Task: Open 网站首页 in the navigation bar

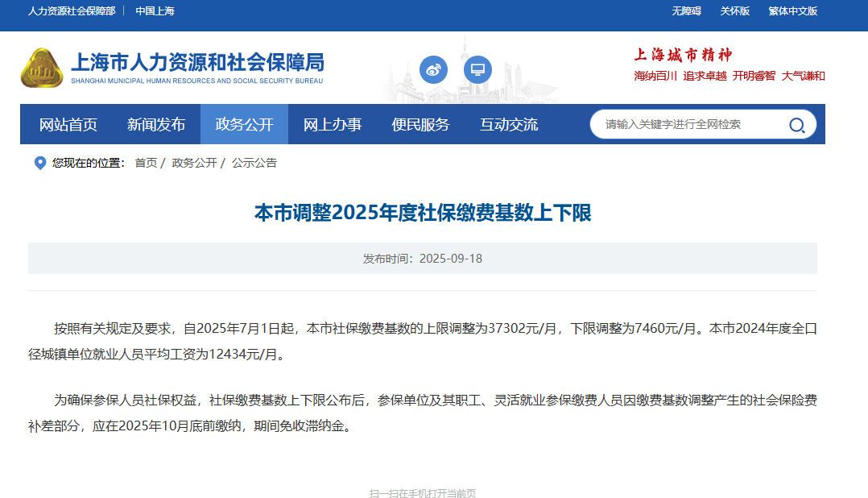Action: pos(68,125)
